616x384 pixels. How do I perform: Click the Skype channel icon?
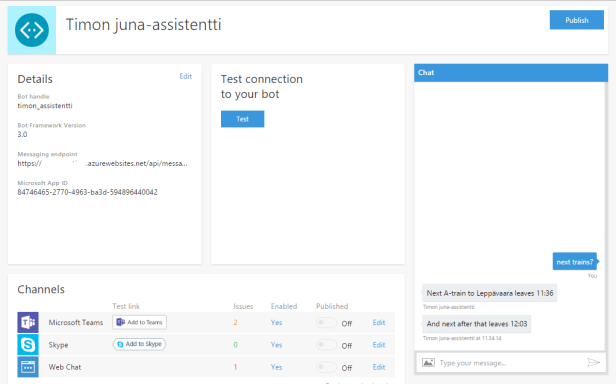click(28, 345)
